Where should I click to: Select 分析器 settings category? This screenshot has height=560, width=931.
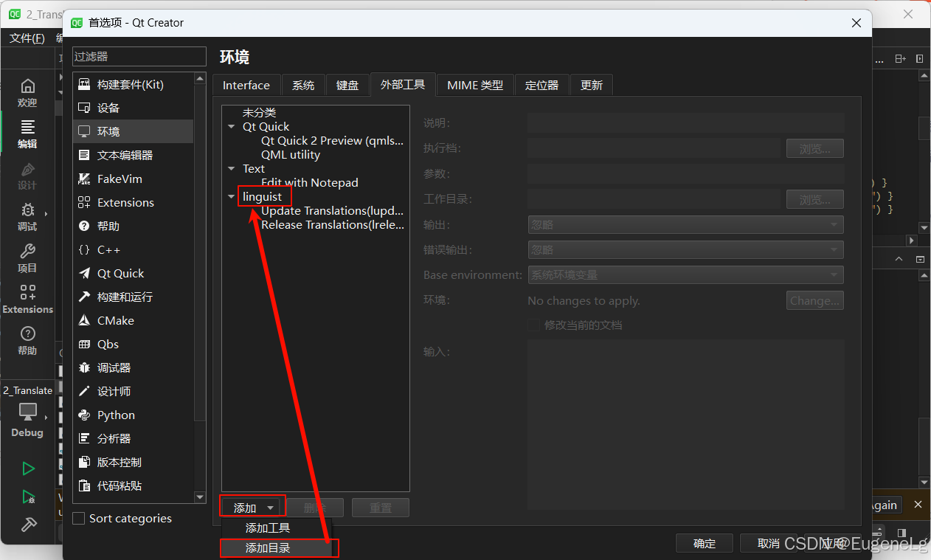(134, 438)
